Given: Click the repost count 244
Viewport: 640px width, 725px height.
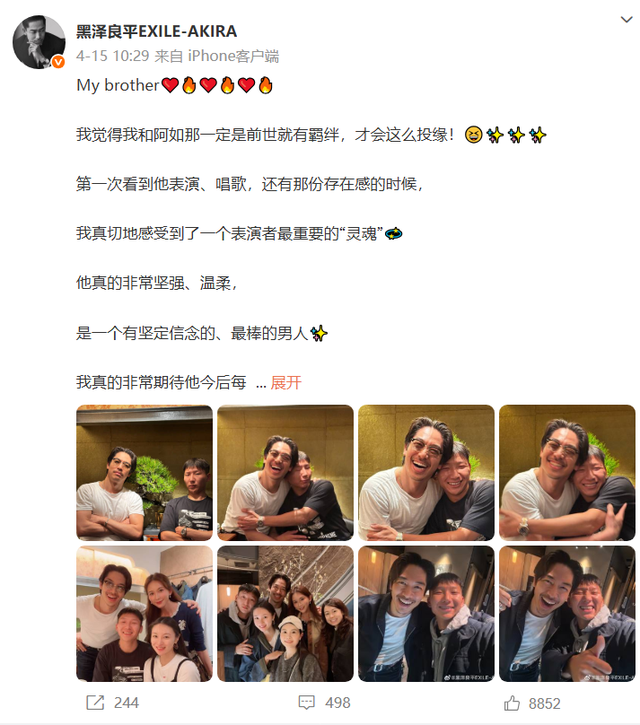Looking at the screenshot, I should click(126, 703).
